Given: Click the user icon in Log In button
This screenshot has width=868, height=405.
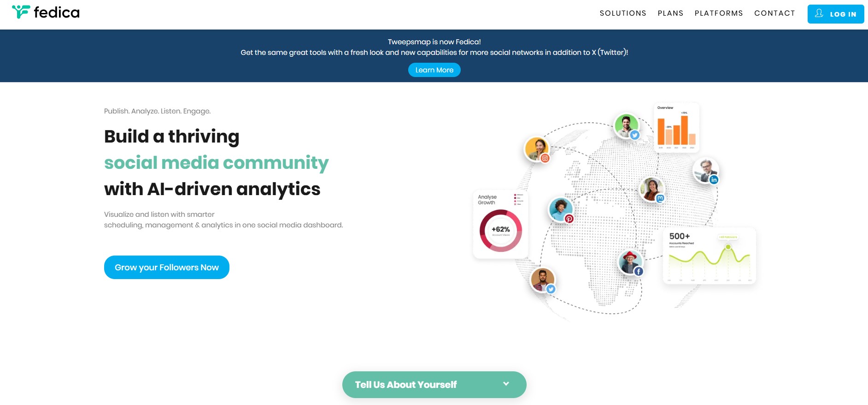Looking at the screenshot, I should point(819,13).
